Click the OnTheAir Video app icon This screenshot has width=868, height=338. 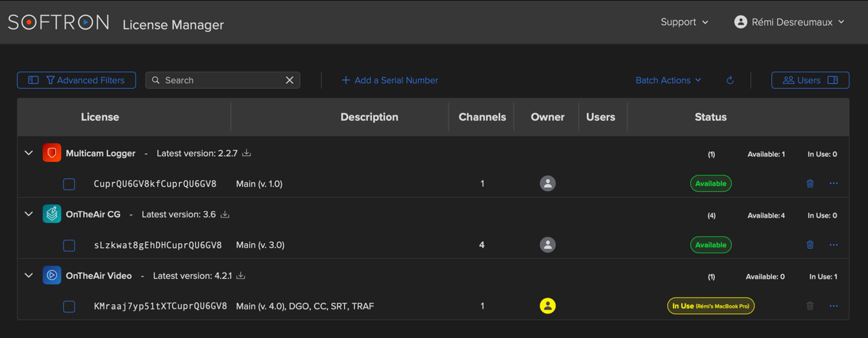coord(52,275)
